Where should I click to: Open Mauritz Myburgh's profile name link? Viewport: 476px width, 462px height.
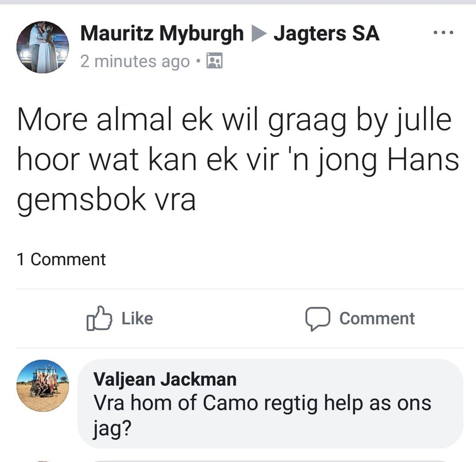point(162,33)
